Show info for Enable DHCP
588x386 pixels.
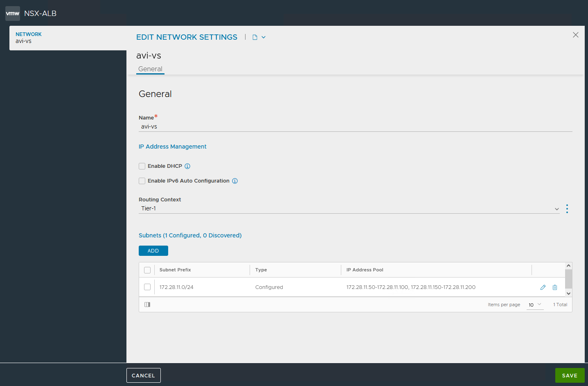tap(187, 166)
